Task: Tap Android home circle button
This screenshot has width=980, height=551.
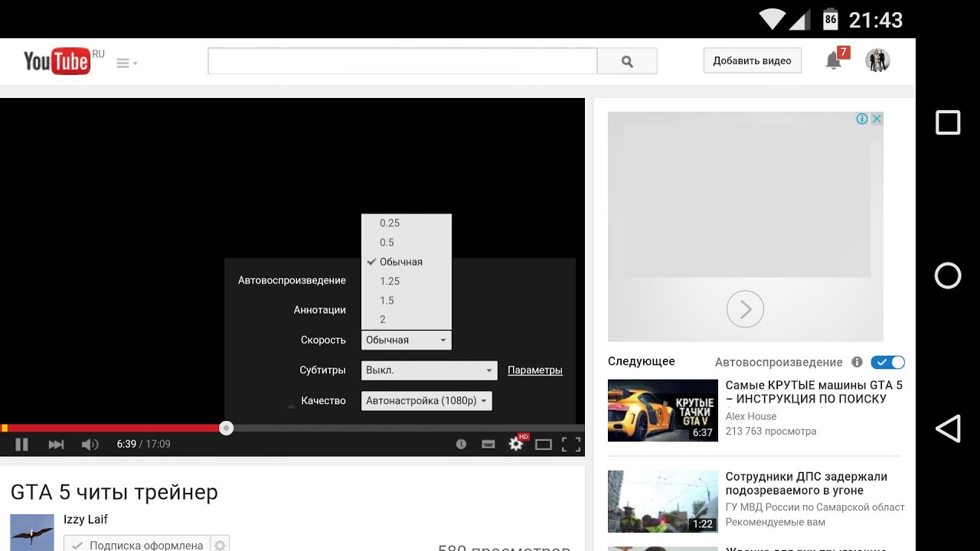Action: (x=948, y=275)
